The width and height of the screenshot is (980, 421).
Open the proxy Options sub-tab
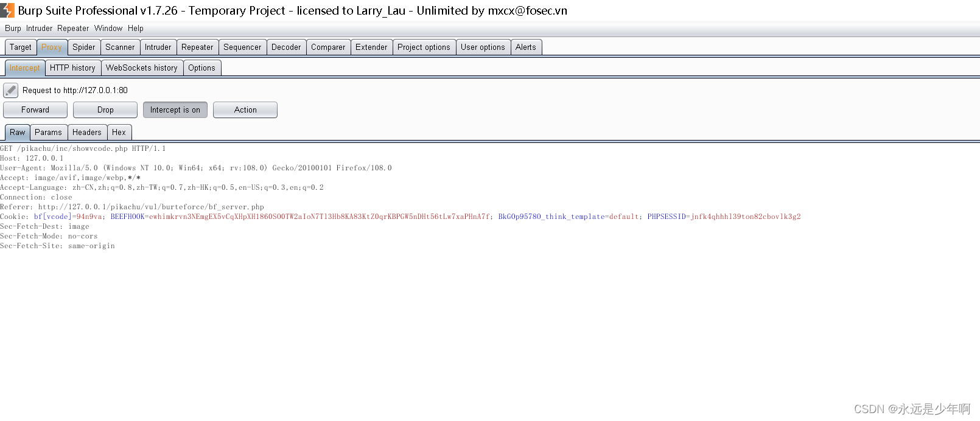(201, 68)
